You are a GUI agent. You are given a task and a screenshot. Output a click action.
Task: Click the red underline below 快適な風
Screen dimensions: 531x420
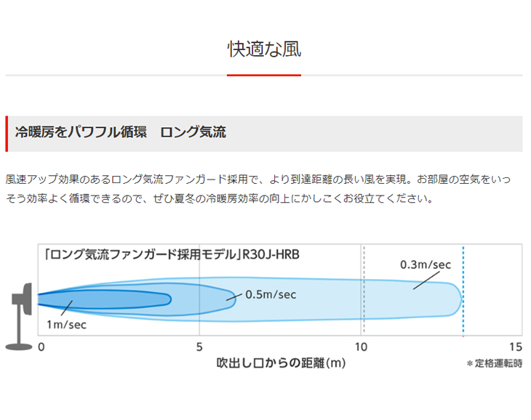[264, 75]
